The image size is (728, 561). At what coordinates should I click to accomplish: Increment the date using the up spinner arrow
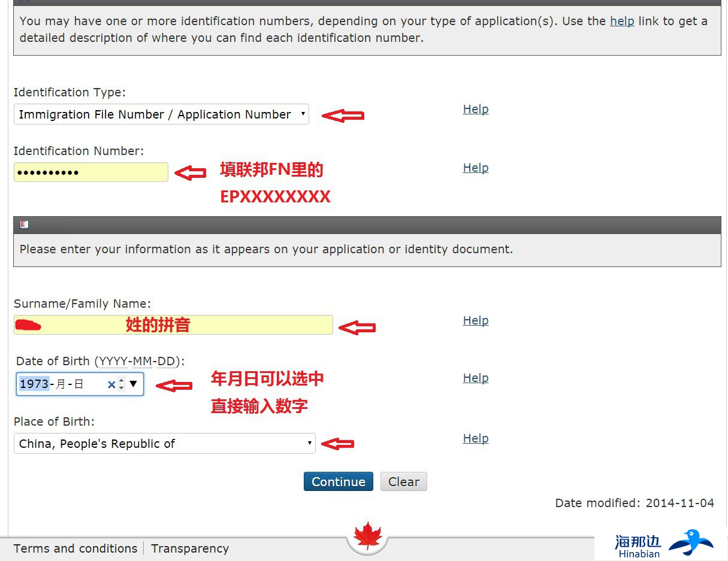coord(122,380)
